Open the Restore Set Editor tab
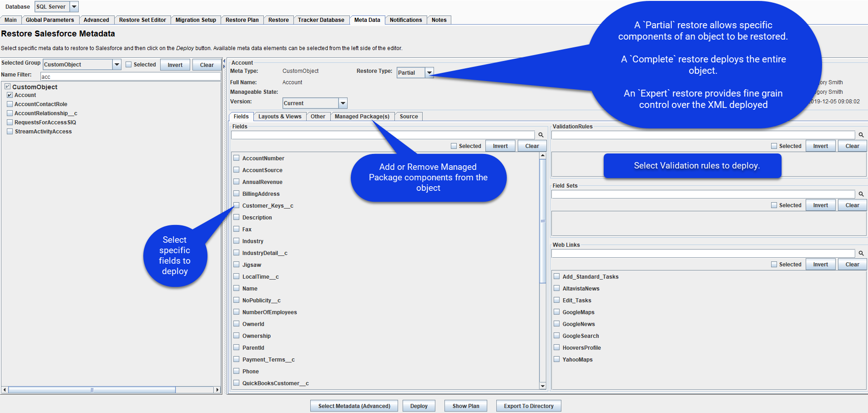 (142, 20)
